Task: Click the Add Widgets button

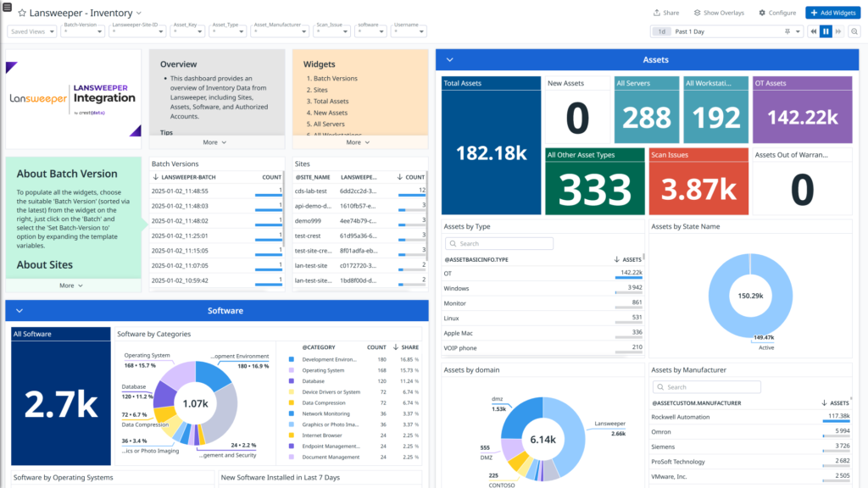Action: tap(832, 13)
